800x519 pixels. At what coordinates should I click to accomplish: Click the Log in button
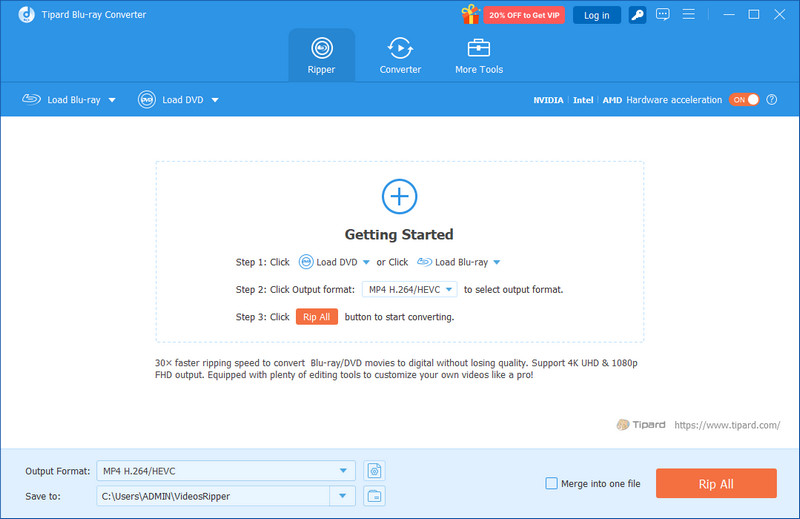coord(597,15)
